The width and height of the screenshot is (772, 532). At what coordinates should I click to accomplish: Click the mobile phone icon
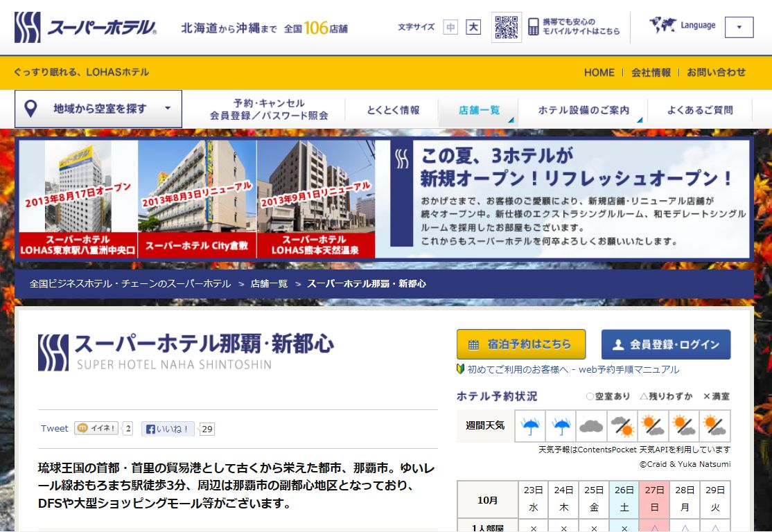coord(533,26)
